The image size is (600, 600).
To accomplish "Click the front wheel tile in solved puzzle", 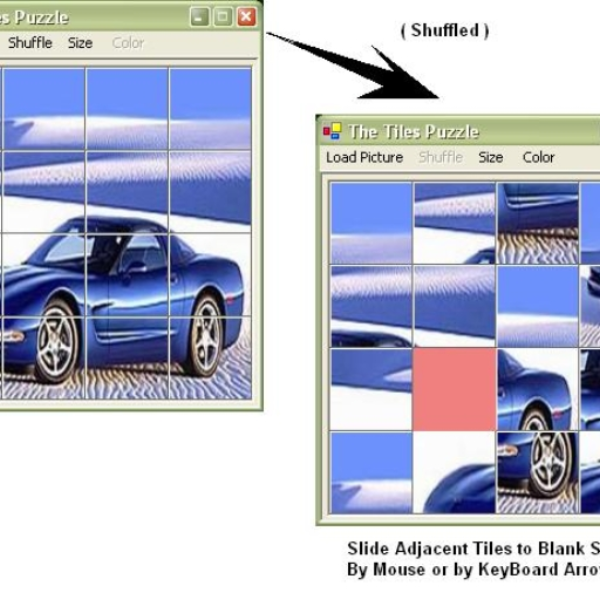I will 44,358.
